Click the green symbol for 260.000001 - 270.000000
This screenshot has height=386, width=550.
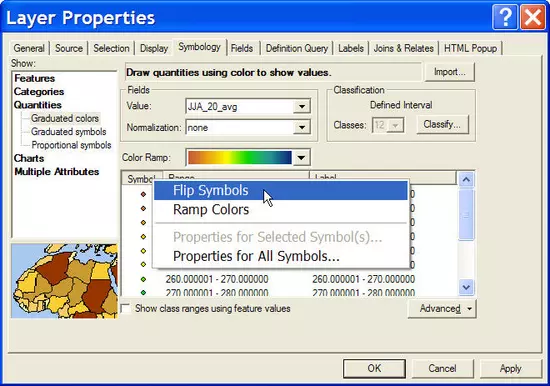pos(143,279)
